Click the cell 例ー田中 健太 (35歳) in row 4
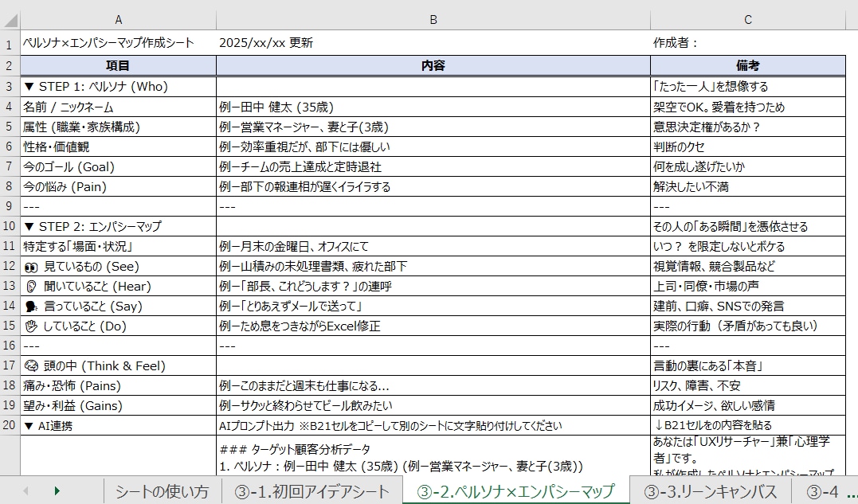Viewport: 858px width, 504px height. pos(433,107)
